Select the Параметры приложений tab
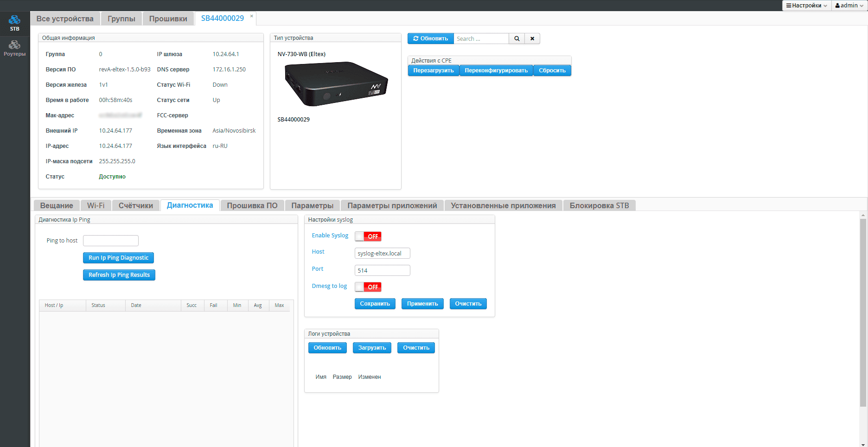This screenshot has height=447, width=868. [x=392, y=205]
